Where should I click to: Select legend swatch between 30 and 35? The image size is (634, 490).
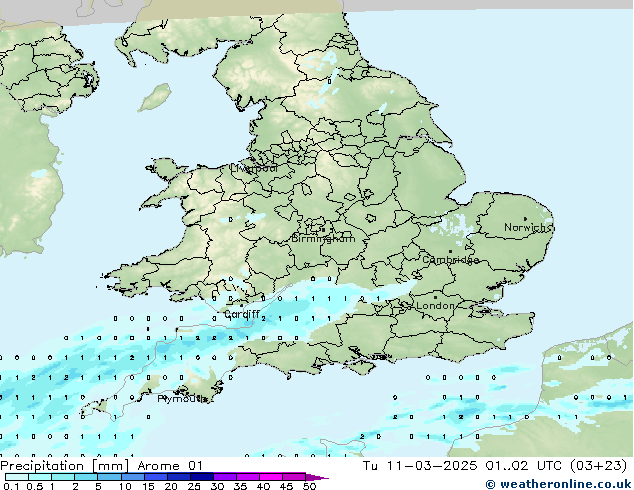pyautogui.click(x=225, y=477)
